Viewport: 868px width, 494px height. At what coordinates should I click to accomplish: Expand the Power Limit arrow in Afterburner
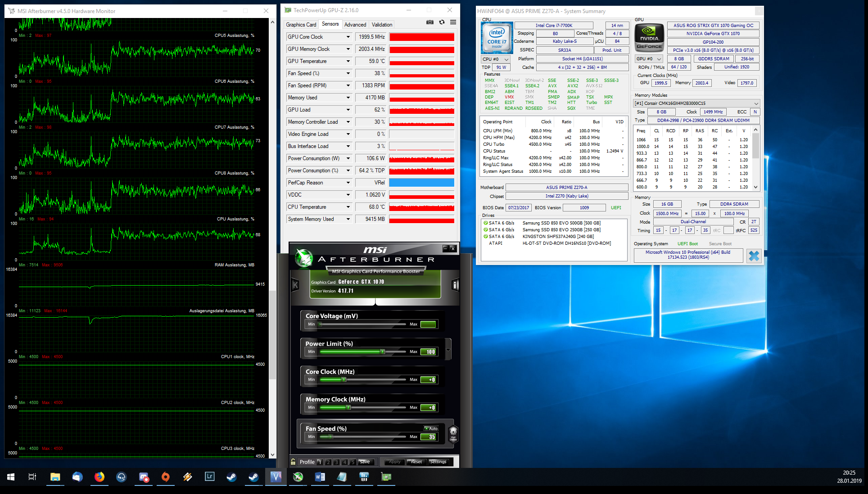(x=448, y=350)
